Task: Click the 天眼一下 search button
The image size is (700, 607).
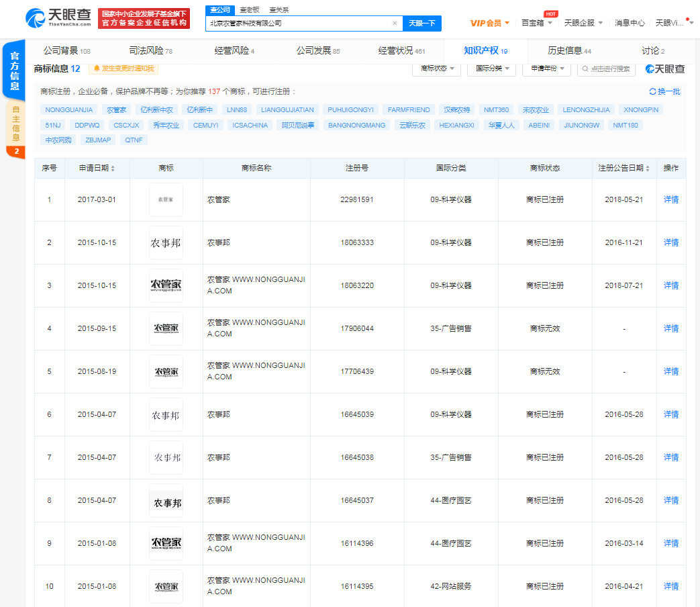Action: pos(422,24)
